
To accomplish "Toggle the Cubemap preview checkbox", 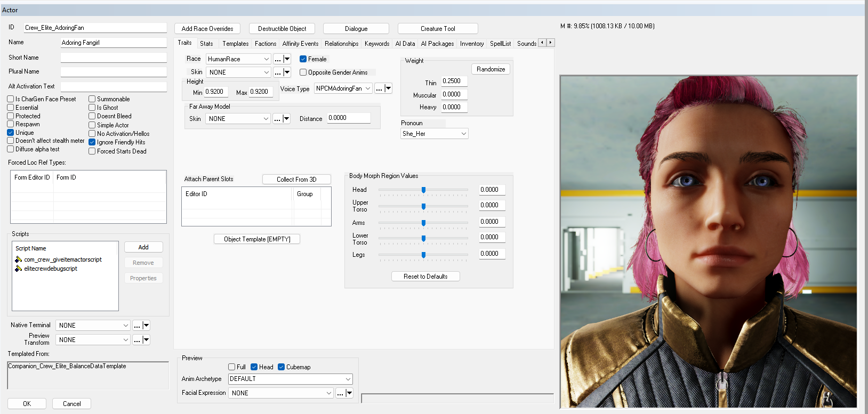I will pos(281,367).
